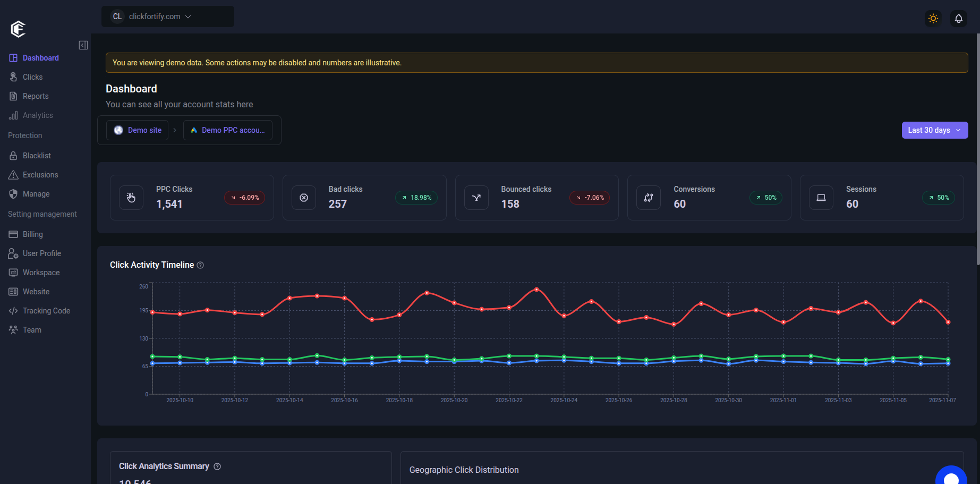Select the Demo site breadcrumb
Screen dimensions: 980x484
pos(137,130)
